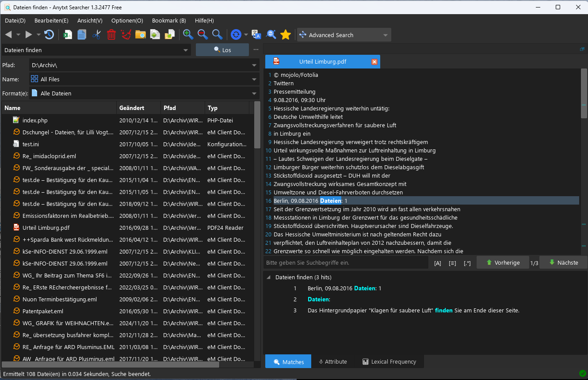This screenshot has height=380, width=588.
Task: Toggle the [A] case-sensitive match option
Action: (438, 263)
